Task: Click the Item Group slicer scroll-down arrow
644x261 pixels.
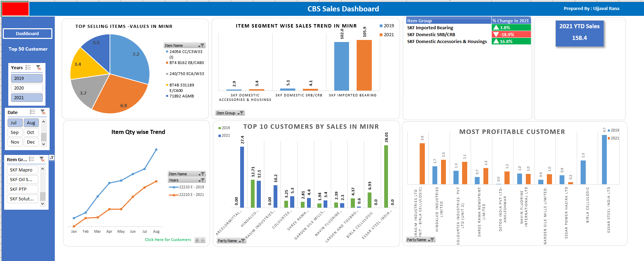Action: 42,203
